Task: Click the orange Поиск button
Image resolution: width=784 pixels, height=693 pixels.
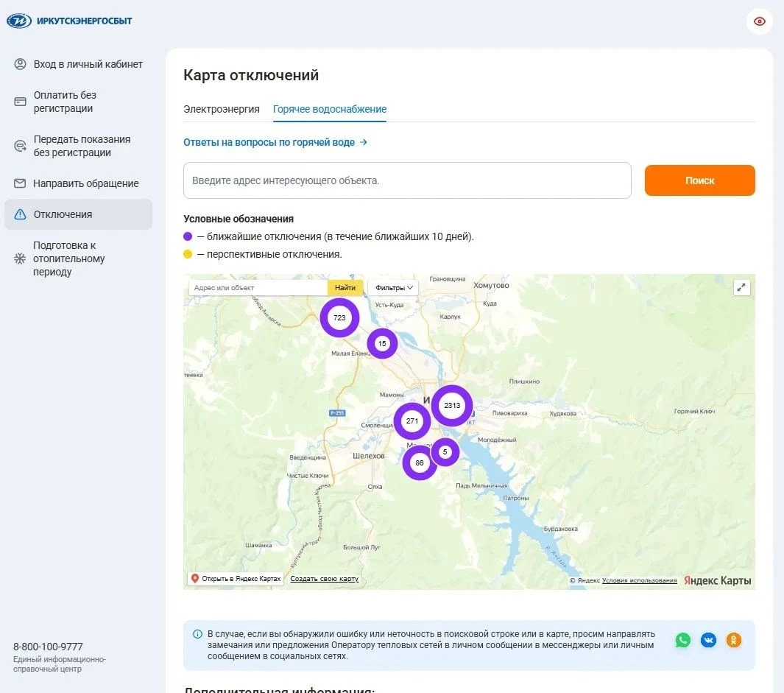Action: point(699,180)
